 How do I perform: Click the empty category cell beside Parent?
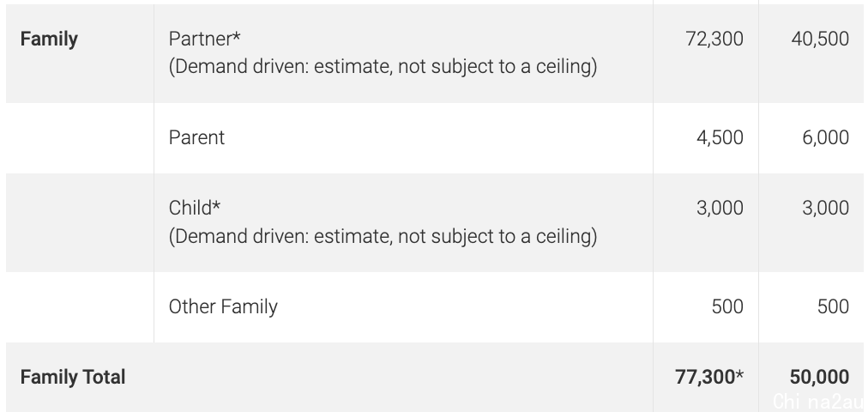(x=80, y=138)
